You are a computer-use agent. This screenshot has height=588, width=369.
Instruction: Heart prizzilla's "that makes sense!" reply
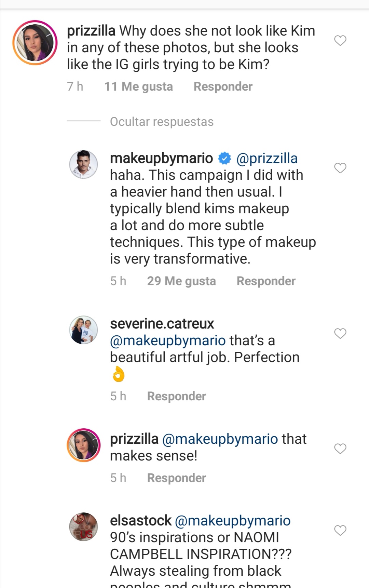(340, 449)
